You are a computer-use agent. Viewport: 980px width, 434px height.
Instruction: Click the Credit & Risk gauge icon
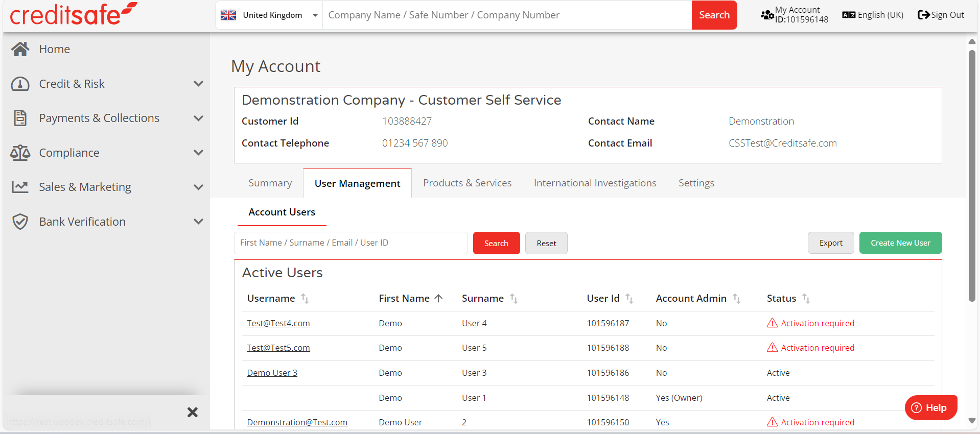20,84
